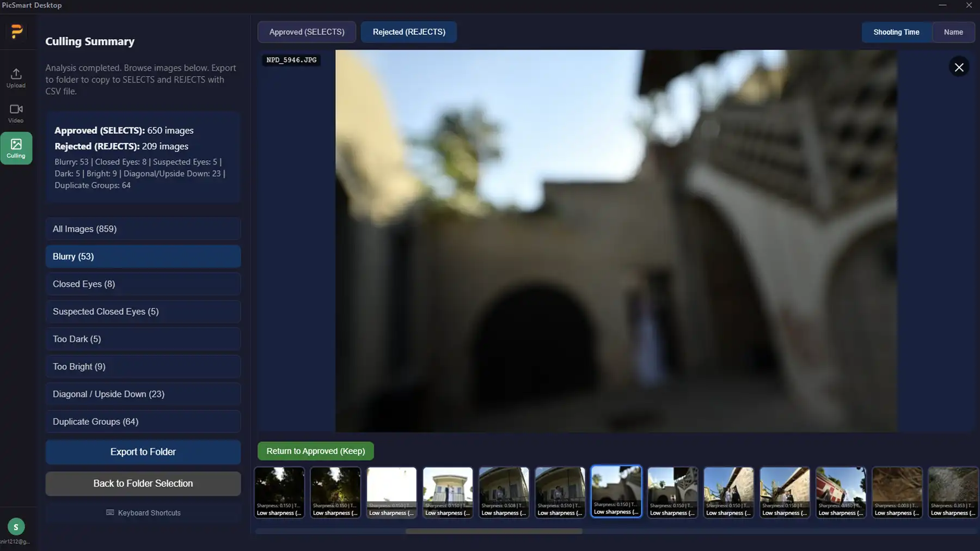
Task: Open Duplicate Groups (64) filter
Action: 143,421
